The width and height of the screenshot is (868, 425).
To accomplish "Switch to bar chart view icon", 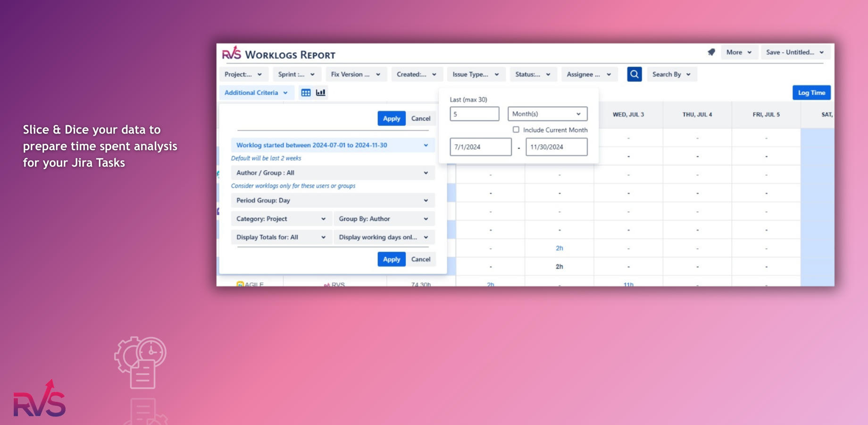I will point(321,93).
